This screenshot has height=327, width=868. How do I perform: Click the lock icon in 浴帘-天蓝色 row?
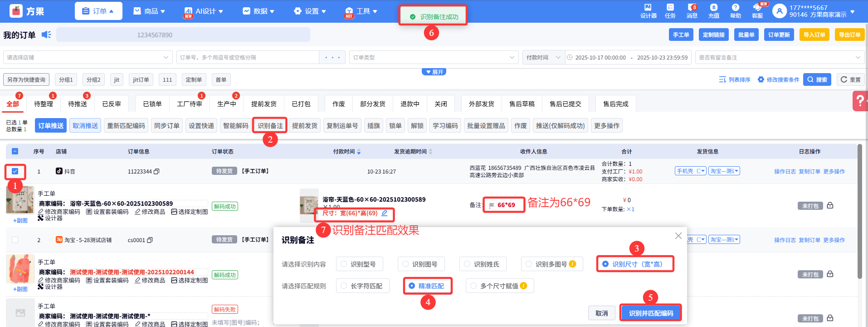click(830, 205)
